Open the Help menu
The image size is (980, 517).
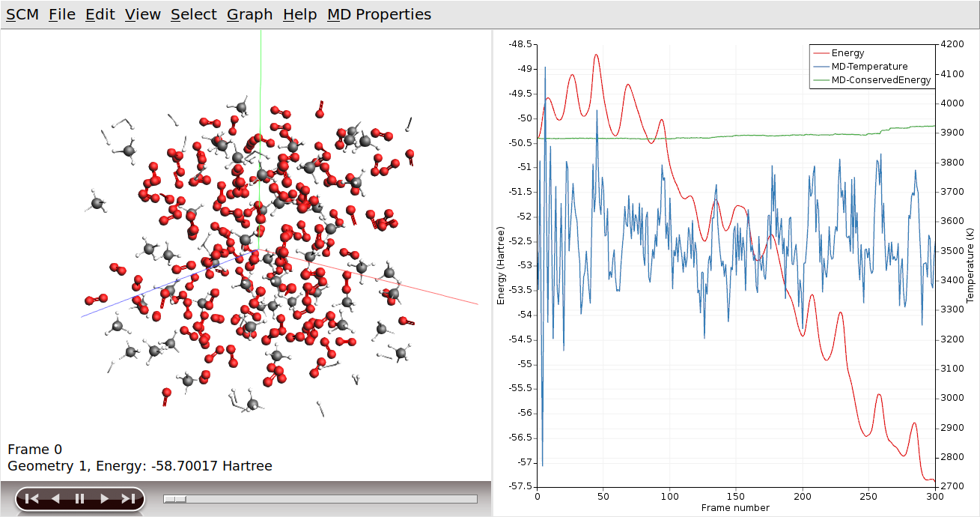pyautogui.click(x=298, y=13)
